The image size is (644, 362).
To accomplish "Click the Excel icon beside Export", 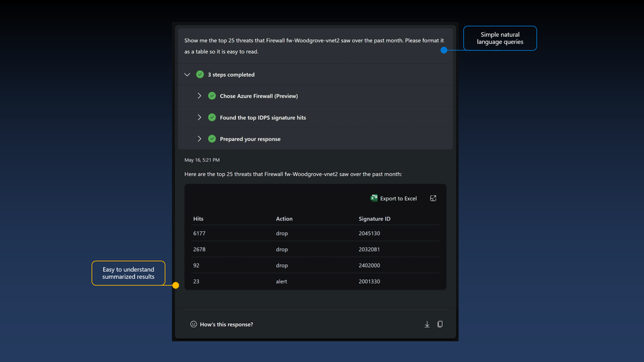I will [374, 198].
